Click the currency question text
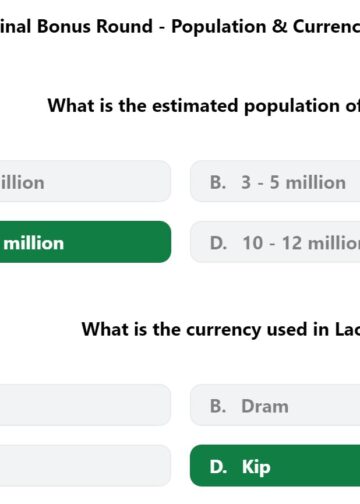The height and width of the screenshot is (504, 360). [x=221, y=330]
